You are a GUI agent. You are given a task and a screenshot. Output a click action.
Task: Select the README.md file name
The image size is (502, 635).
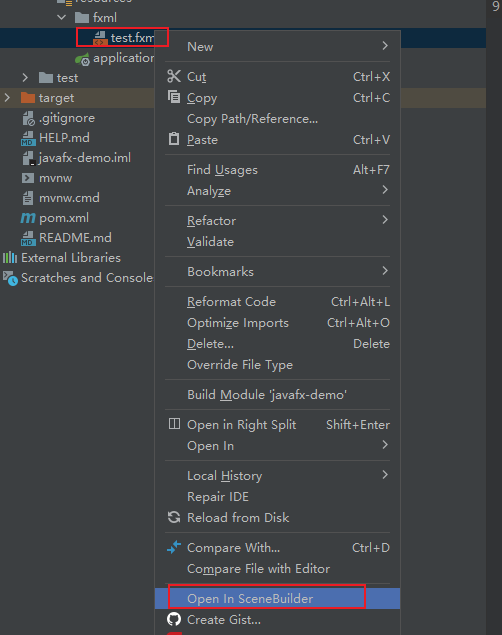tap(75, 238)
